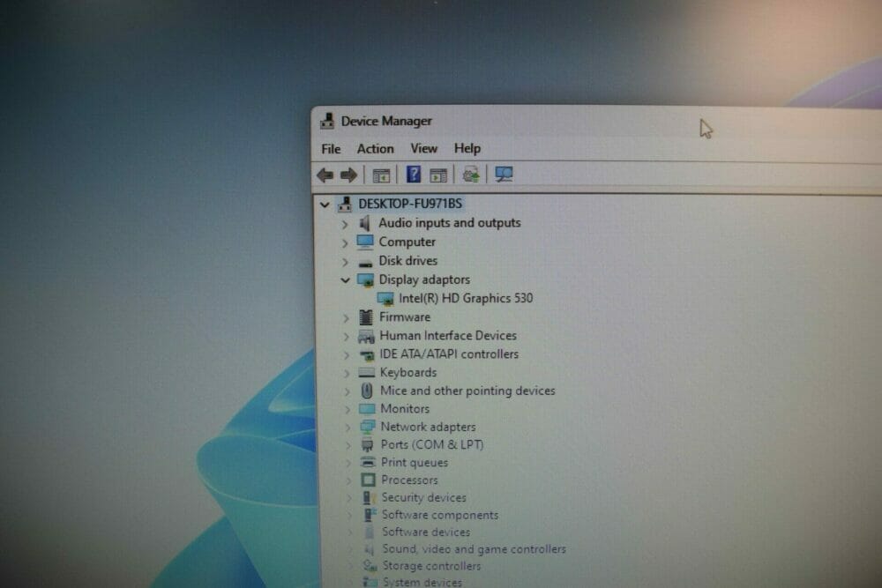
Task: Click the Back arrow toolbar icon
Action: pyautogui.click(x=325, y=175)
